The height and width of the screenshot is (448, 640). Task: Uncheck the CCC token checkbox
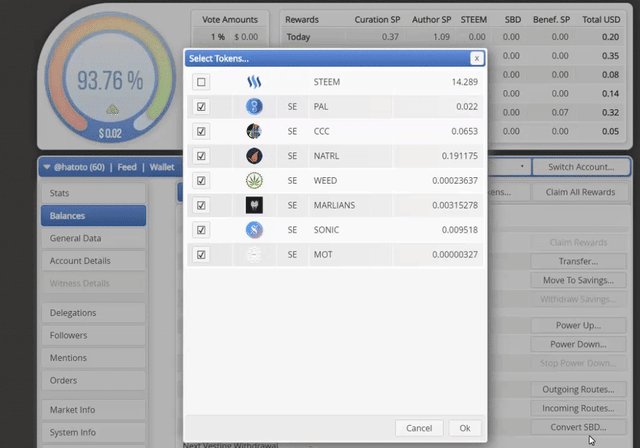(x=201, y=131)
